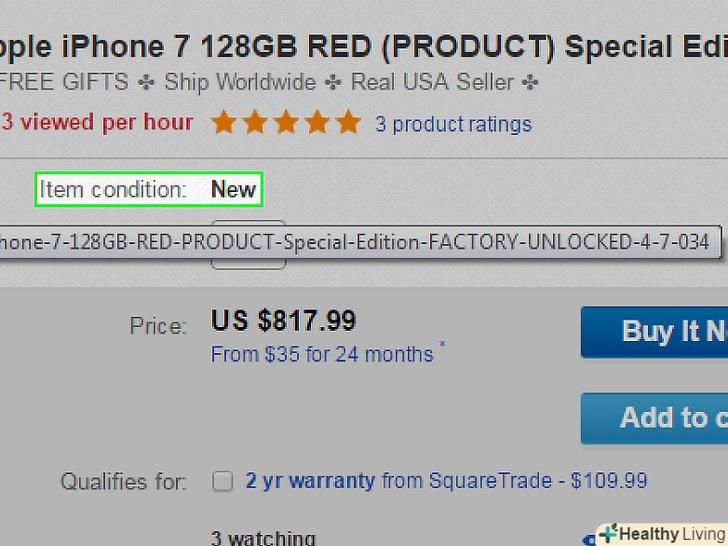Tick the SquareTrade 2 yr warranty checkbox

pyautogui.click(x=223, y=482)
